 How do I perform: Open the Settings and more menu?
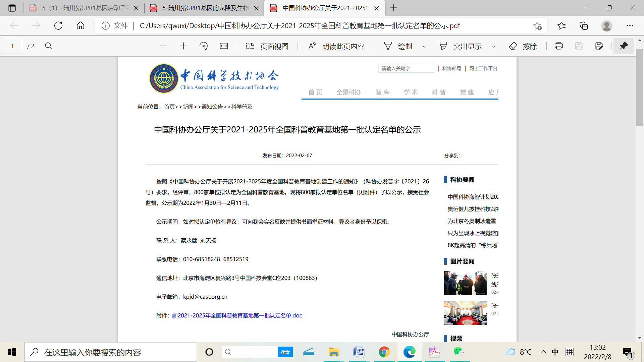[x=630, y=26]
